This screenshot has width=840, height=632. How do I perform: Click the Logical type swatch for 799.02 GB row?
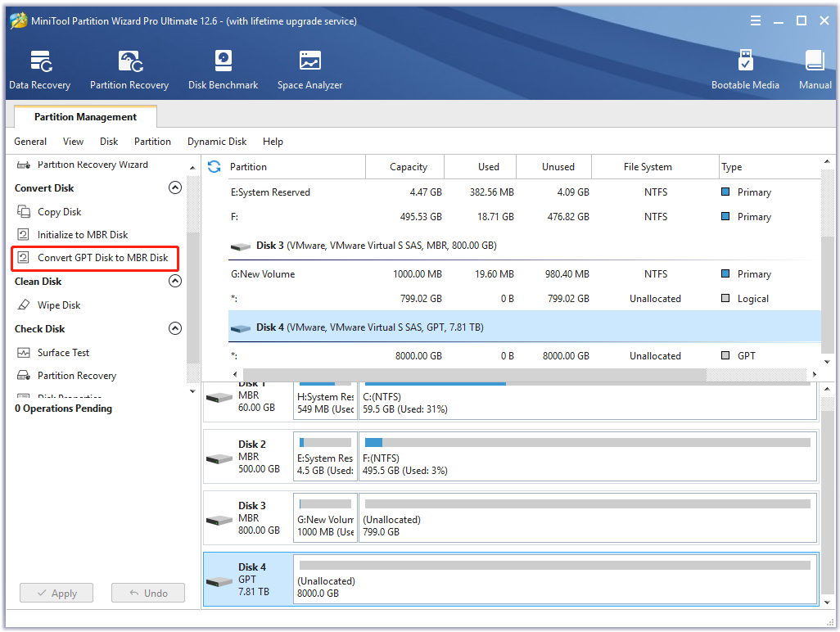click(x=725, y=298)
